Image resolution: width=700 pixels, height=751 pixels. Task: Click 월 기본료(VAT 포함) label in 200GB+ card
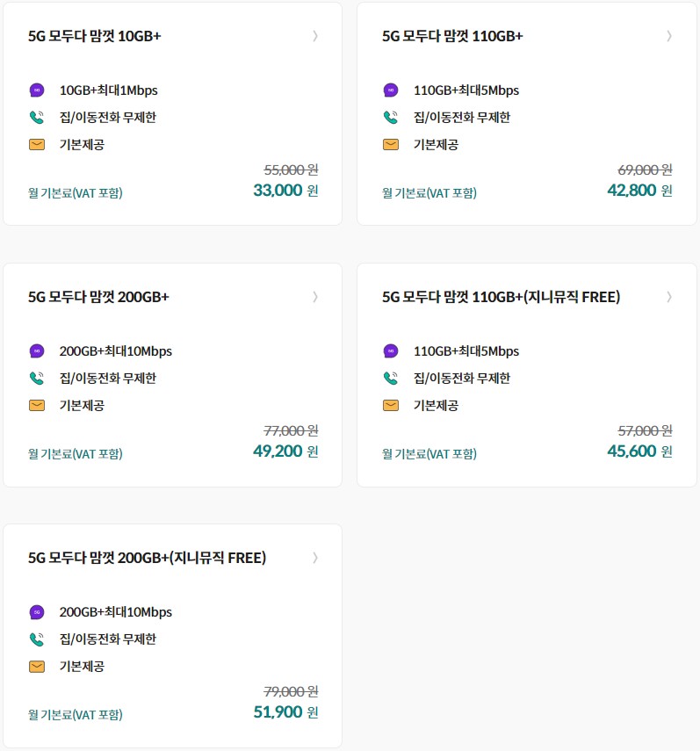(x=76, y=453)
